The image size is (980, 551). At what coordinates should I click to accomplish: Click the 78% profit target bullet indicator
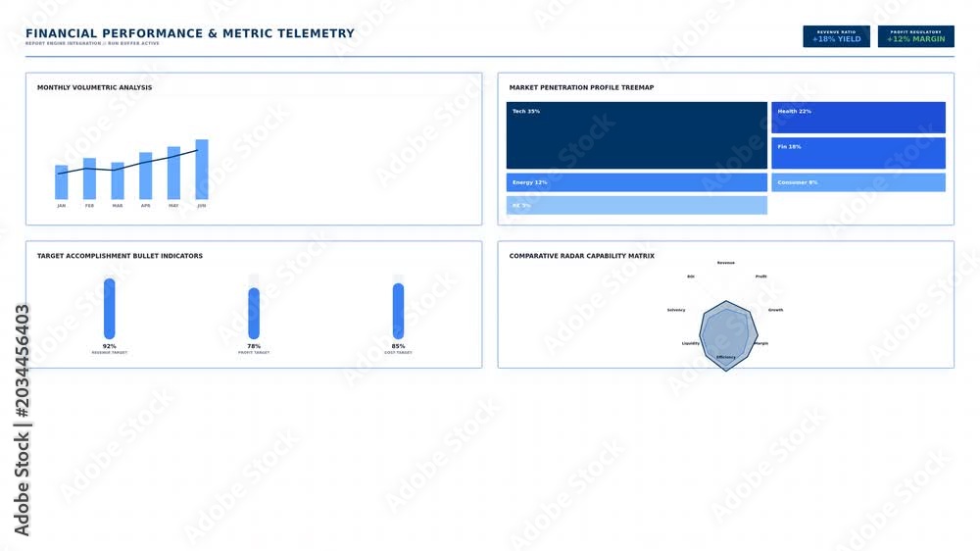254,314
